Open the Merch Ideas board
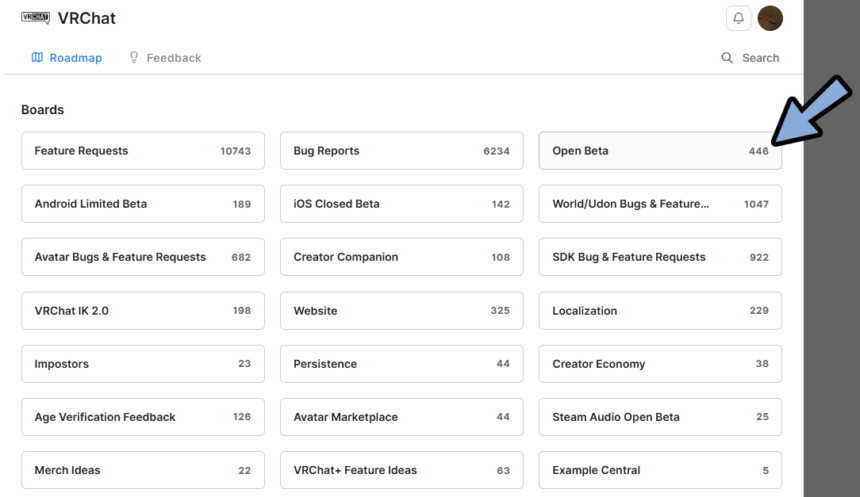The image size is (860, 497). point(143,470)
